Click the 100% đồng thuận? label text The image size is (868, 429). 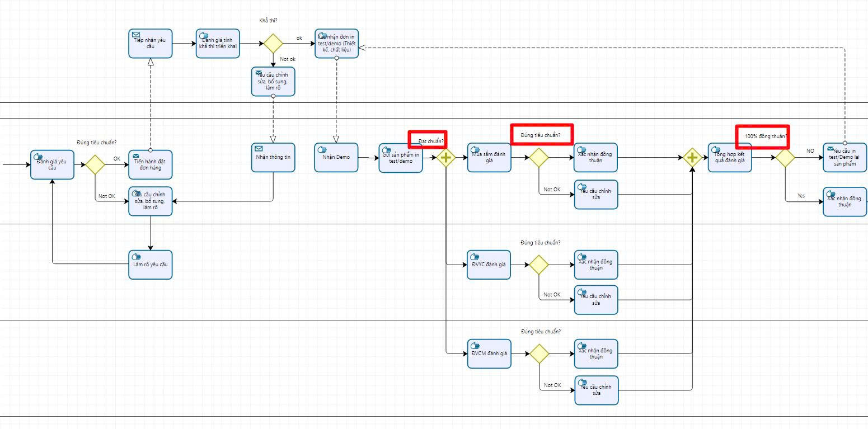click(766, 136)
